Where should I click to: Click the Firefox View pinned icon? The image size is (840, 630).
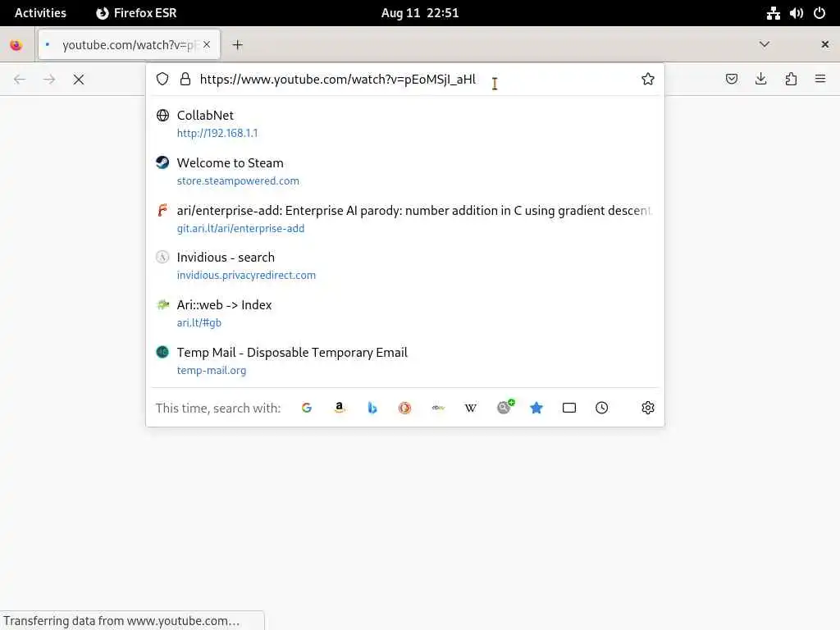[x=16, y=45]
